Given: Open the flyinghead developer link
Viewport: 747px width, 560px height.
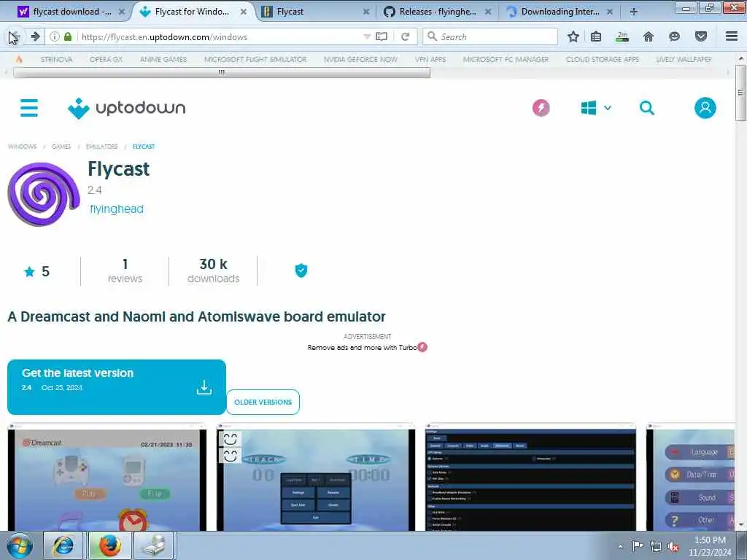Looking at the screenshot, I should click(117, 209).
